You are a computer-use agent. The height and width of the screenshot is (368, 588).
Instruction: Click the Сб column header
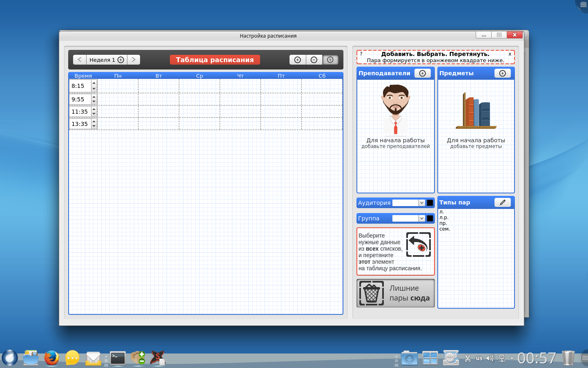click(x=322, y=76)
